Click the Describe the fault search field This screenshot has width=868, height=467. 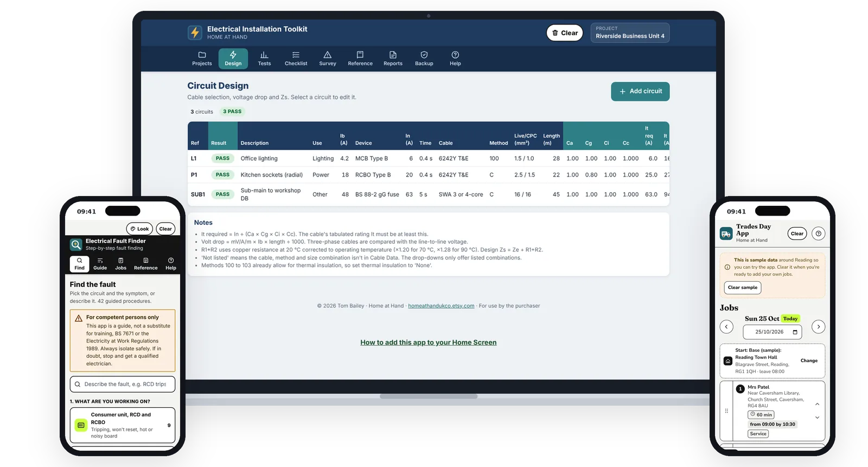123,384
